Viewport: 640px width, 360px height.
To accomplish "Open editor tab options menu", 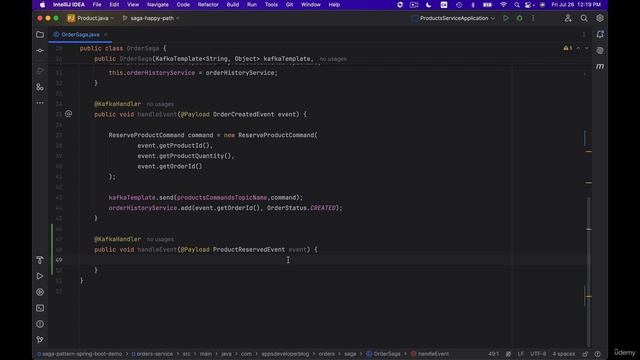I will [584, 35].
